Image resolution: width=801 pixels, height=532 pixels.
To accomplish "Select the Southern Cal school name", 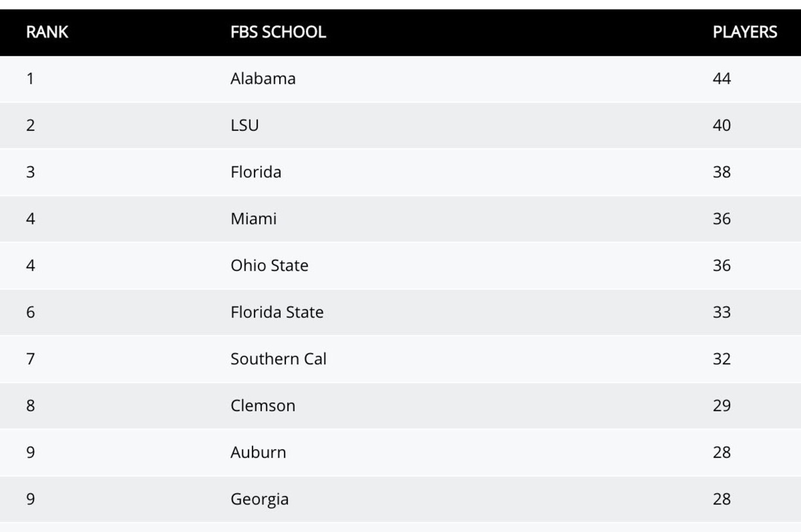I will coord(278,359).
